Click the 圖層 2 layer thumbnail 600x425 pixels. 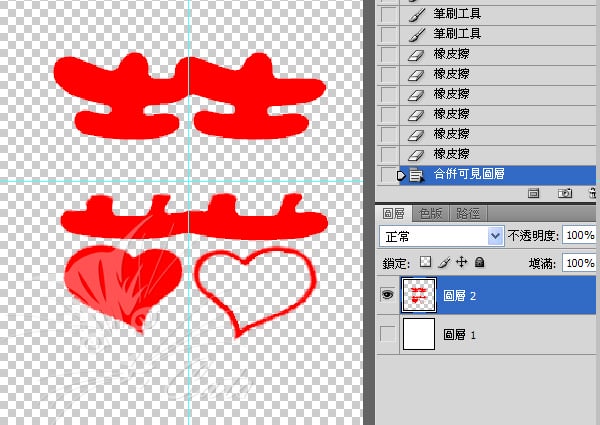[x=418, y=295]
